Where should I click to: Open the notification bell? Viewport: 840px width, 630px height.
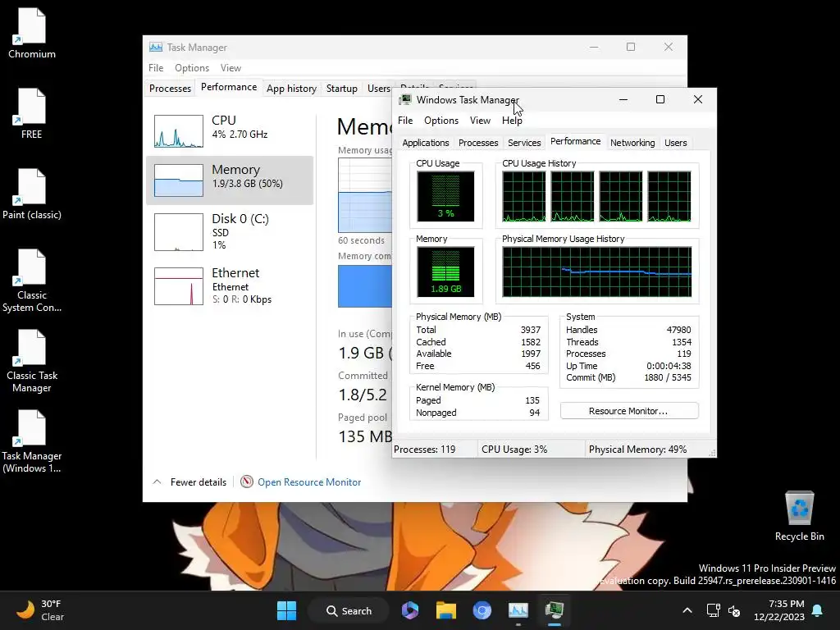tap(818, 610)
